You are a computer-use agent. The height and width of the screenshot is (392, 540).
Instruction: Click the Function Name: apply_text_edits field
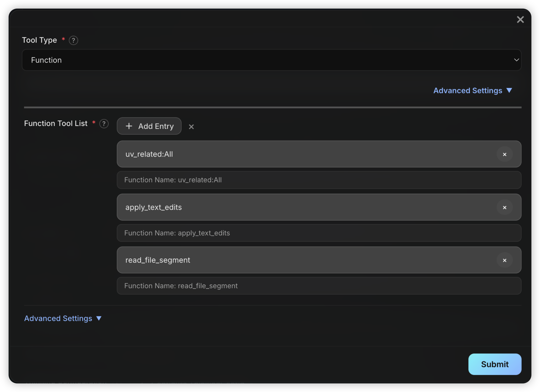319,233
